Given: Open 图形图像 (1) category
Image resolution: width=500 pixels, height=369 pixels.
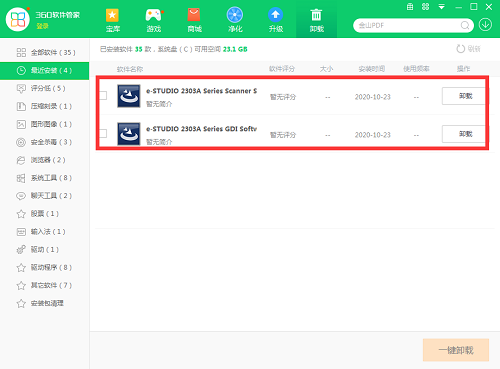Looking at the screenshot, I should [45, 124].
